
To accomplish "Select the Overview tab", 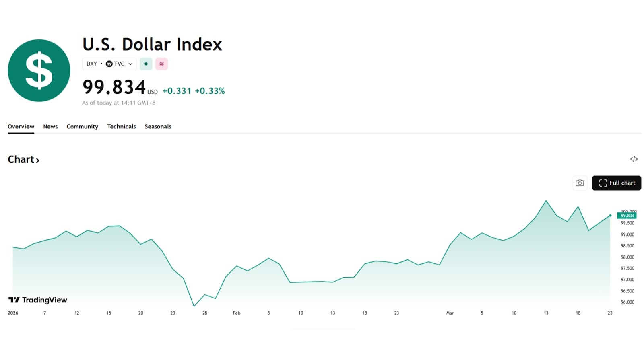I will (21, 127).
